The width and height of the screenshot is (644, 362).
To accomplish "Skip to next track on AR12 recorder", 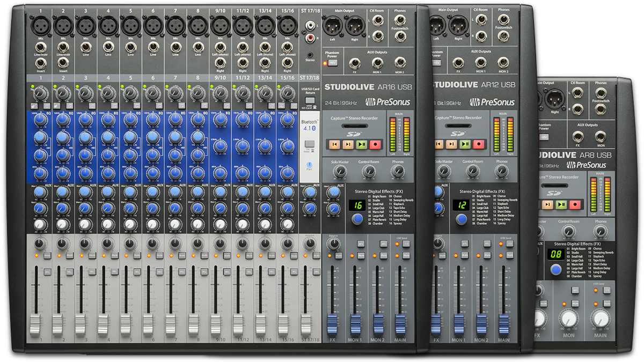I will click(x=452, y=144).
